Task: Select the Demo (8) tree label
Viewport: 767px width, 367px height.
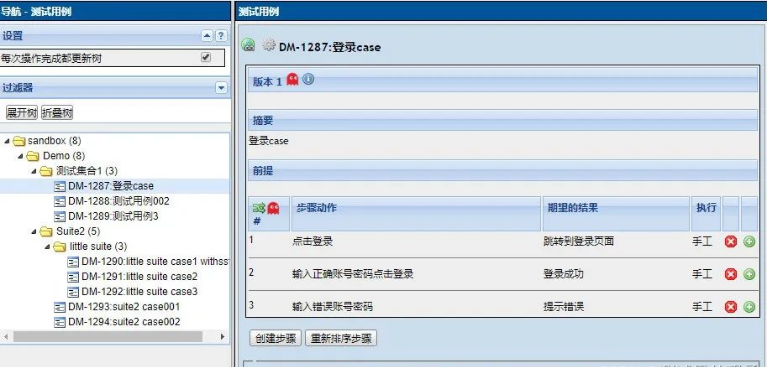Action: tap(64, 156)
